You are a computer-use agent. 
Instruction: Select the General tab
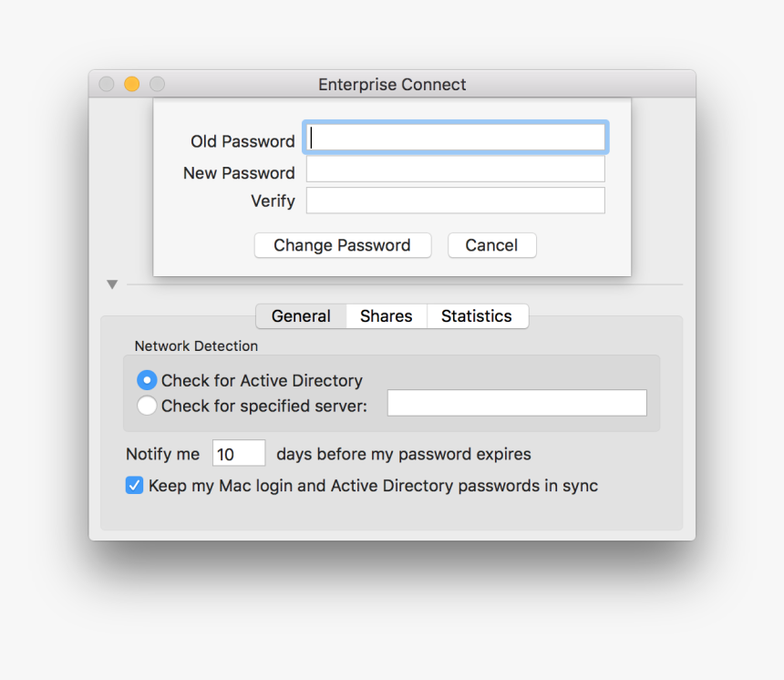(x=301, y=315)
